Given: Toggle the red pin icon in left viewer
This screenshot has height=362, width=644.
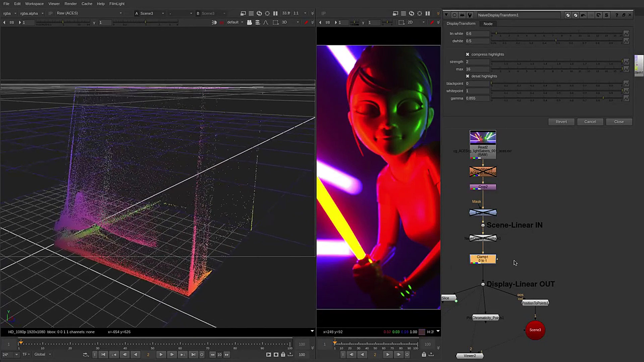Looking at the screenshot, I should (306, 22).
